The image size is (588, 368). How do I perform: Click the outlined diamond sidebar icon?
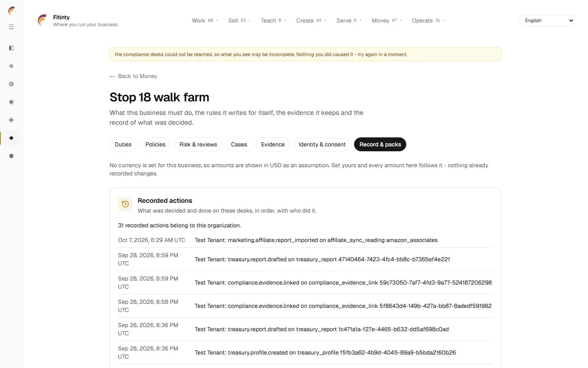pyautogui.click(x=11, y=66)
